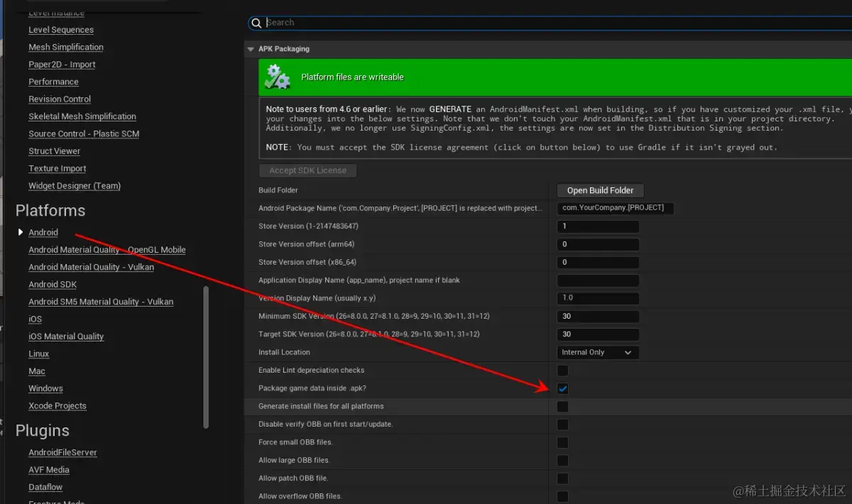The width and height of the screenshot is (852, 504).
Task: Click the Open Build Folder button
Action: point(600,190)
